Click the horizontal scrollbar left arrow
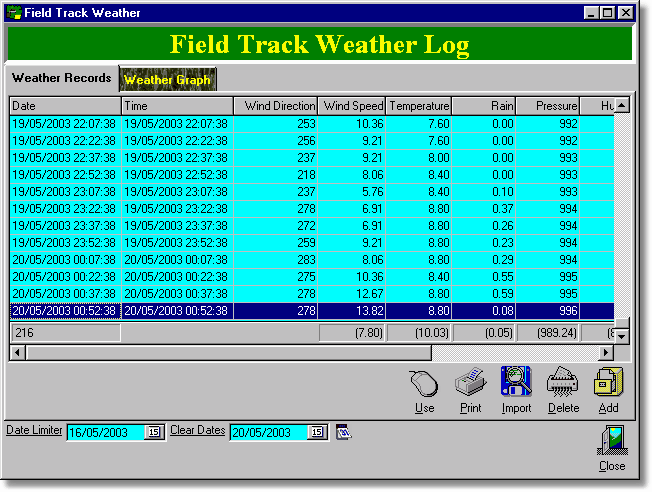 tap(17, 353)
